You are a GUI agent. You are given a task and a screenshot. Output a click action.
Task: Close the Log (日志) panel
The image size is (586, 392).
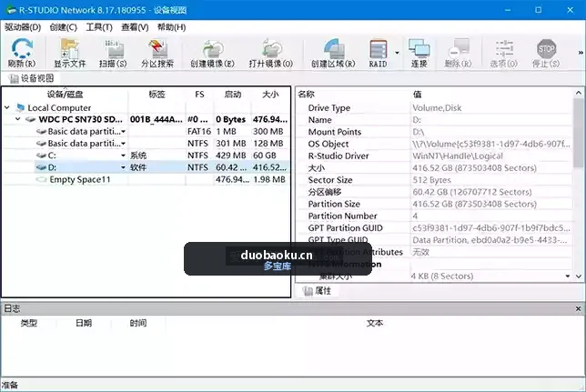578,308
